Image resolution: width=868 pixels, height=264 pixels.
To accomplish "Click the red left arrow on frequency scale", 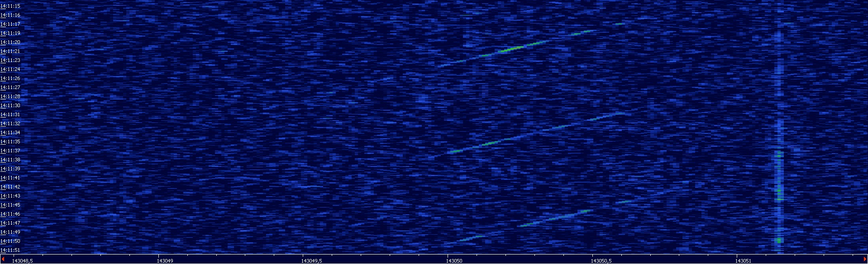I will click(3, 259).
